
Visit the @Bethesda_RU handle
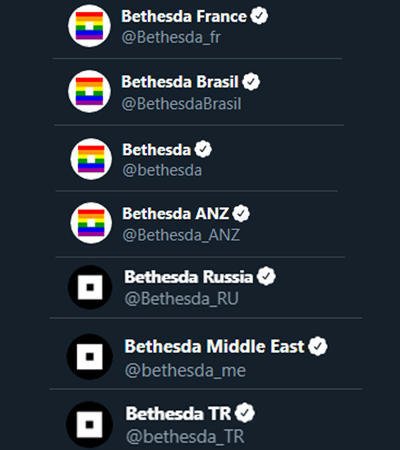(182, 298)
